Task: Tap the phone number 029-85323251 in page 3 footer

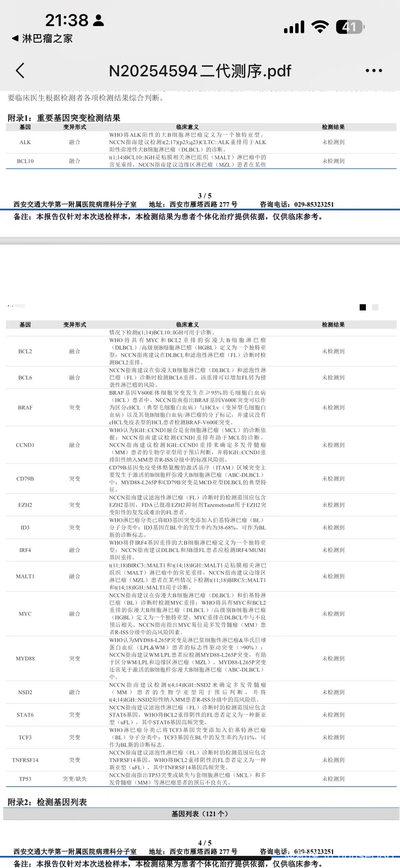Action: coord(314,205)
